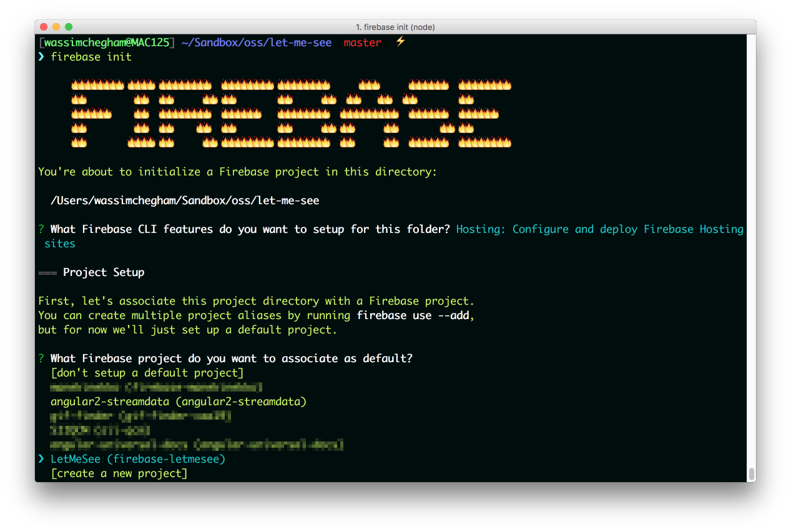
Task: Click "You're about to initialize a Firebase project" line
Action: pos(238,172)
